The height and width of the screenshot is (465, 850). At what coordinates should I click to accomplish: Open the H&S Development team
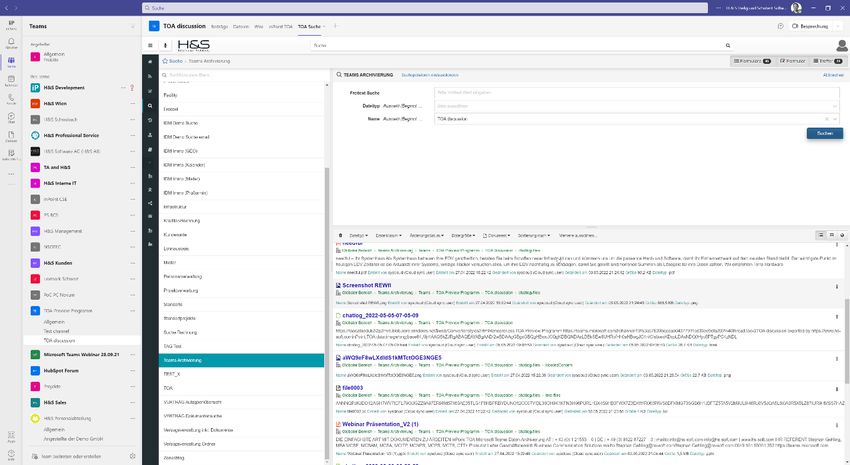point(63,88)
